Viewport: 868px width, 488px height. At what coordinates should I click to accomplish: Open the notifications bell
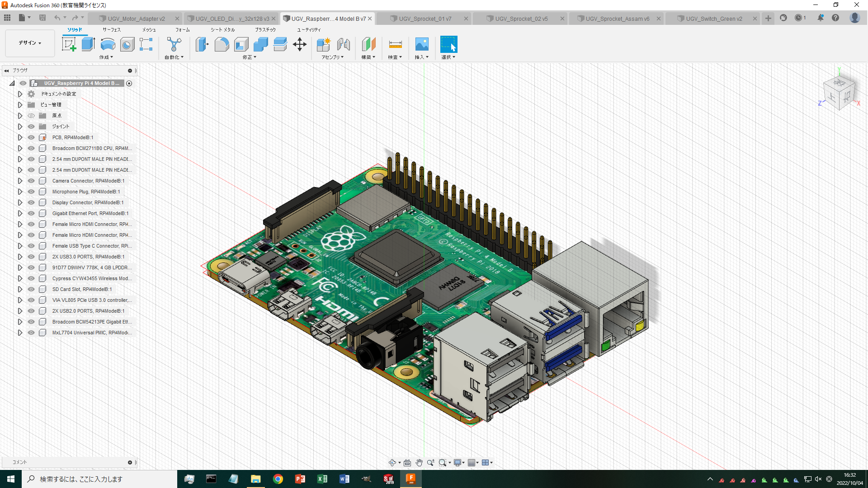pos(821,18)
